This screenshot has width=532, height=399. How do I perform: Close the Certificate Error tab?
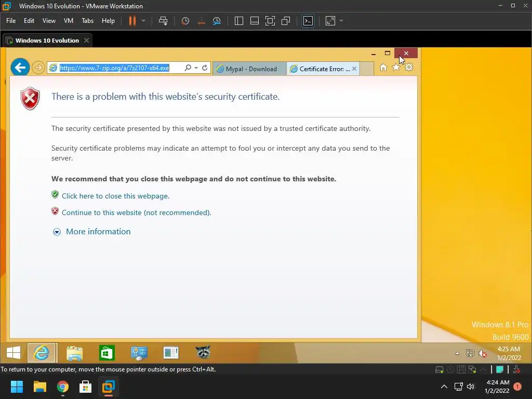tap(354, 69)
